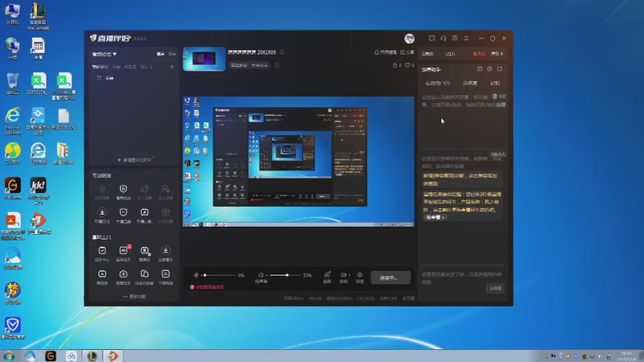Open the dropdown arrow beside the record icon
The height and width of the screenshot is (362, 644).
(x=349, y=274)
